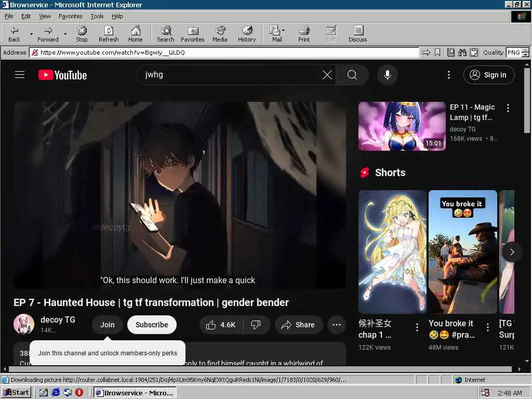
Task: Open EP 11 - Magic Lamp title
Action: click(472, 112)
